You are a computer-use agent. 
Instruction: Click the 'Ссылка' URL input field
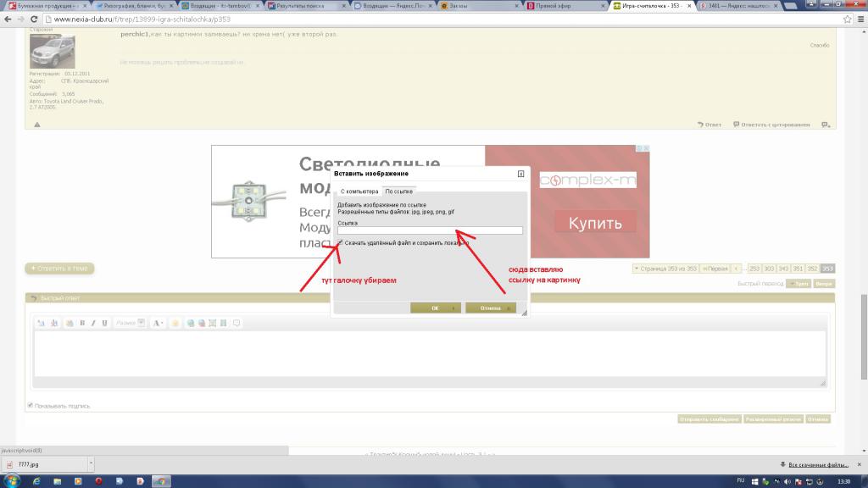point(430,230)
